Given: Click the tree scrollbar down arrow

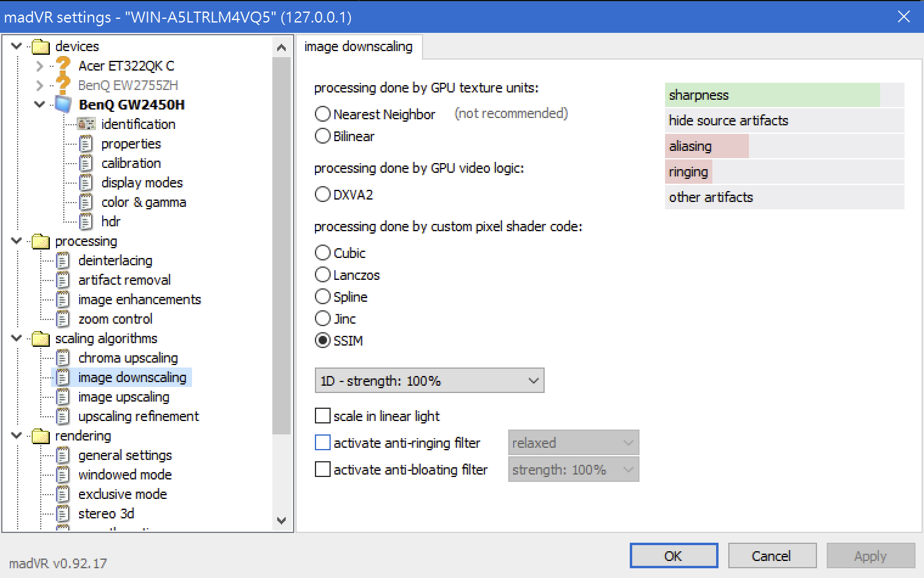Looking at the screenshot, I should [x=281, y=520].
